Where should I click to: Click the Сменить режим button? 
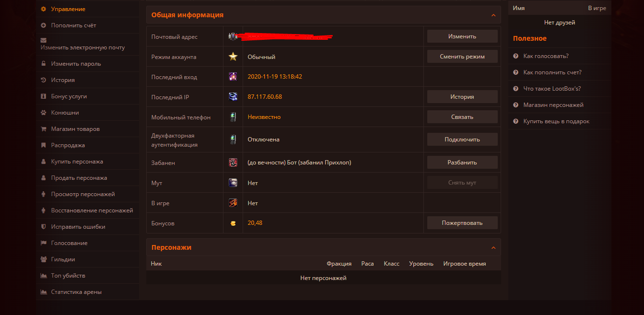click(462, 57)
